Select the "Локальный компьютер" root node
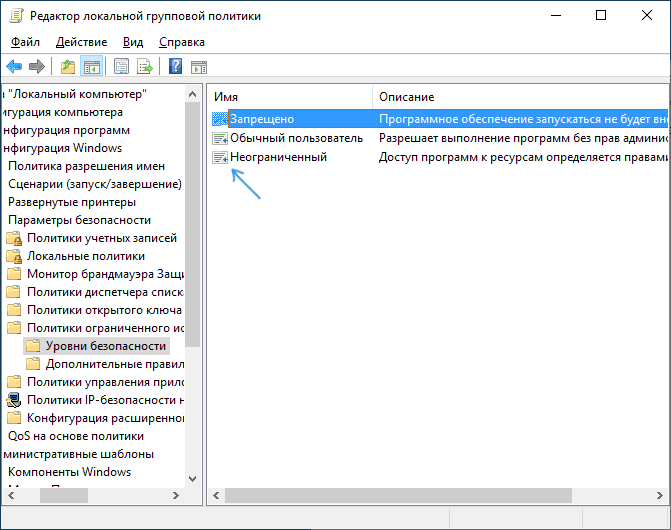 (x=75, y=94)
